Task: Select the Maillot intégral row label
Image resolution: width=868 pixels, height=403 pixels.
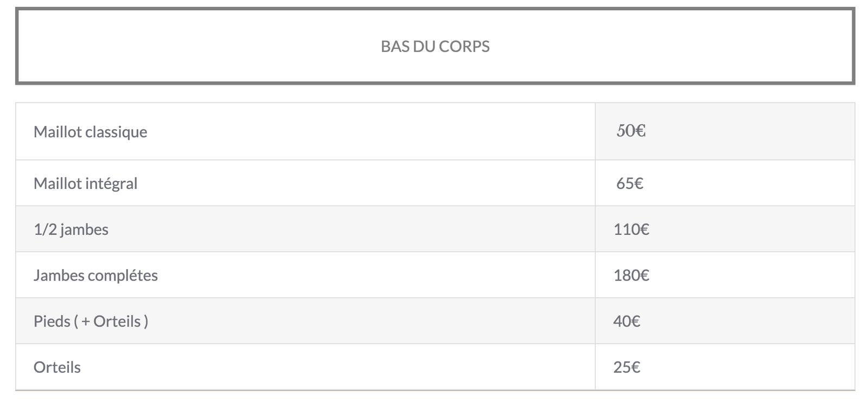Action: coord(85,183)
